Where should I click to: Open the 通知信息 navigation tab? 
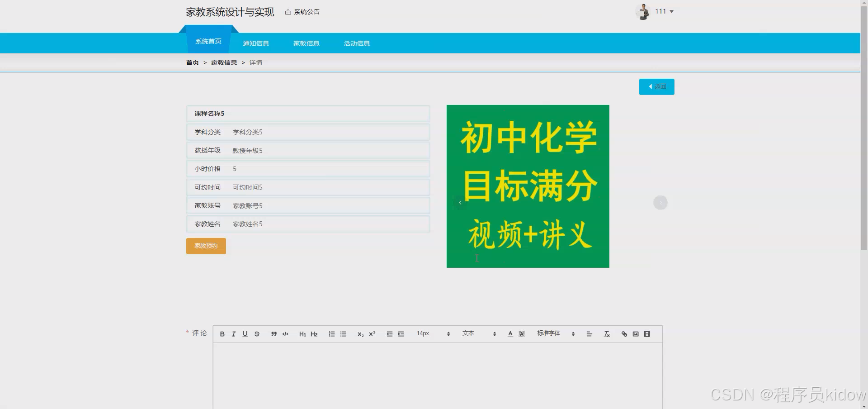tap(256, 43)
